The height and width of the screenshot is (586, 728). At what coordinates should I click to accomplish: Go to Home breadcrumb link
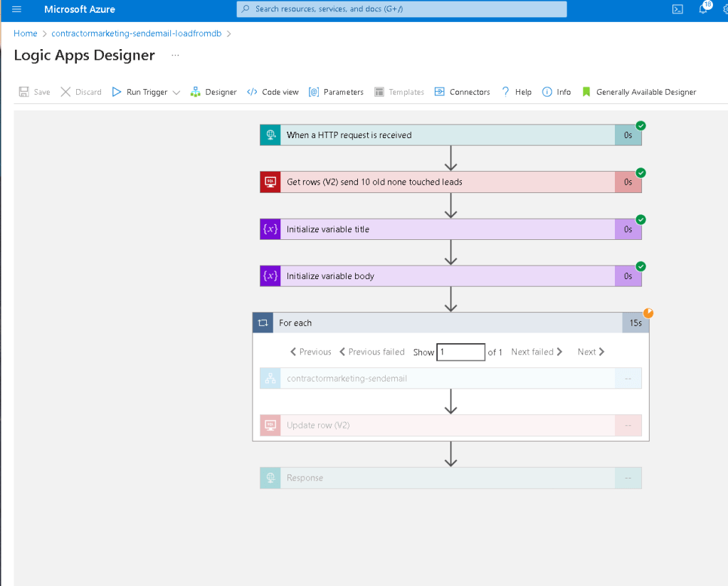26,33
